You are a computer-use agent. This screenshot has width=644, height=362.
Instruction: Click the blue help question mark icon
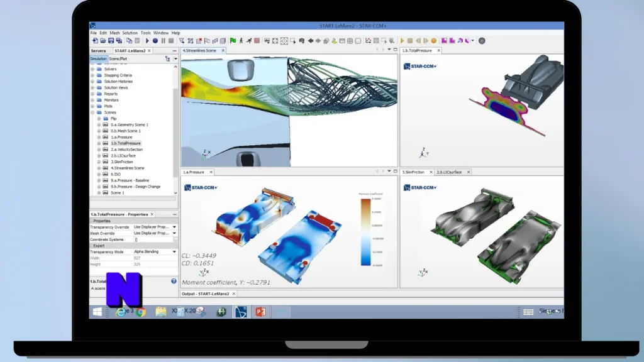pyautogui.click(x=174, y=281)
